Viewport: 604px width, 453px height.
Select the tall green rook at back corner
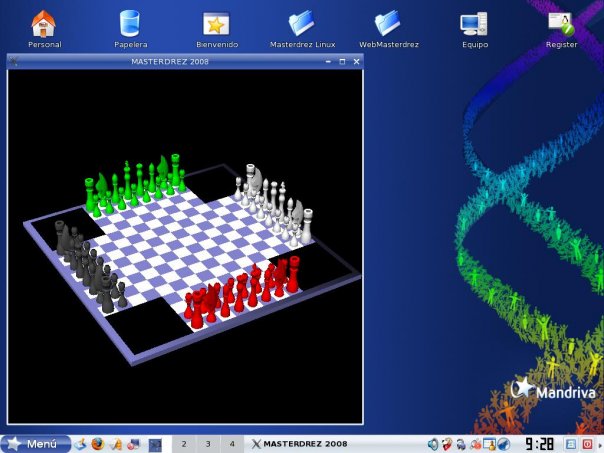point(175,170)
